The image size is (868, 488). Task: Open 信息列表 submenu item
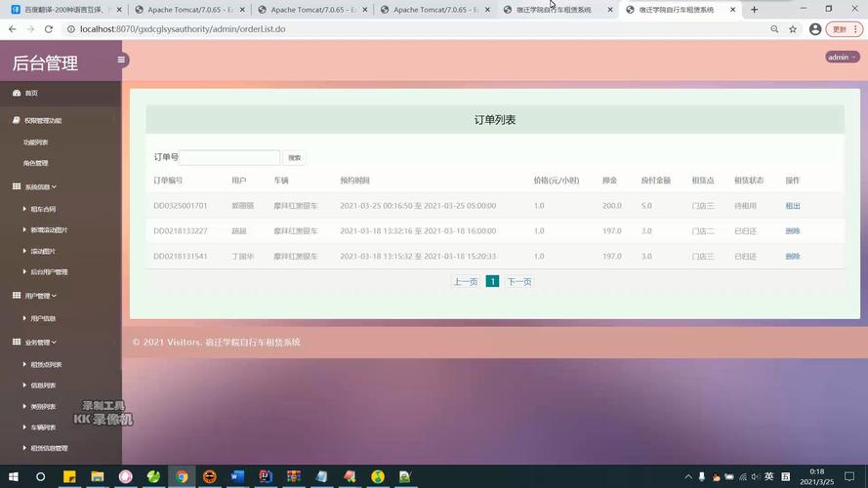[x=43, y=386]
